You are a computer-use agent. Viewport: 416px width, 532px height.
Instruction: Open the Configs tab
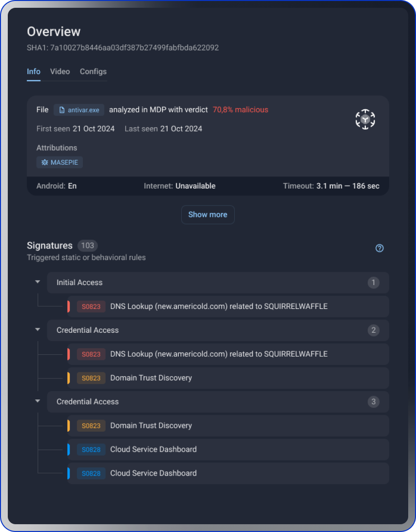point(93,72)
